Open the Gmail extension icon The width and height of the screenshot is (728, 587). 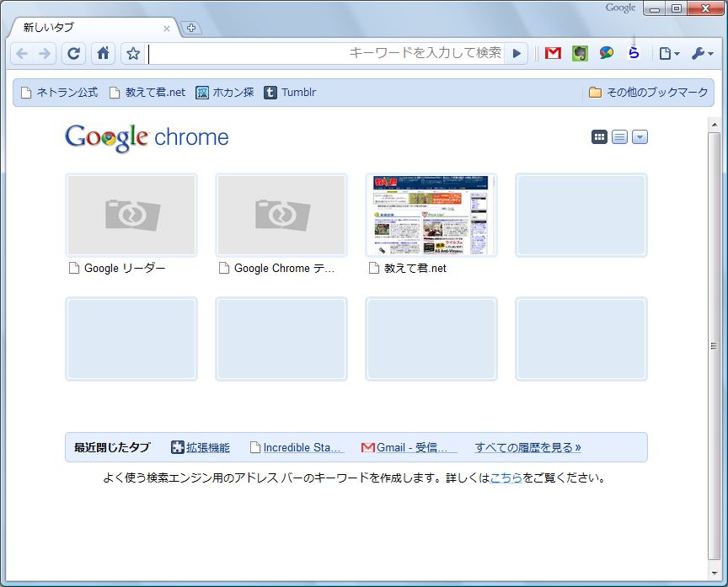(x=553, y=53)
